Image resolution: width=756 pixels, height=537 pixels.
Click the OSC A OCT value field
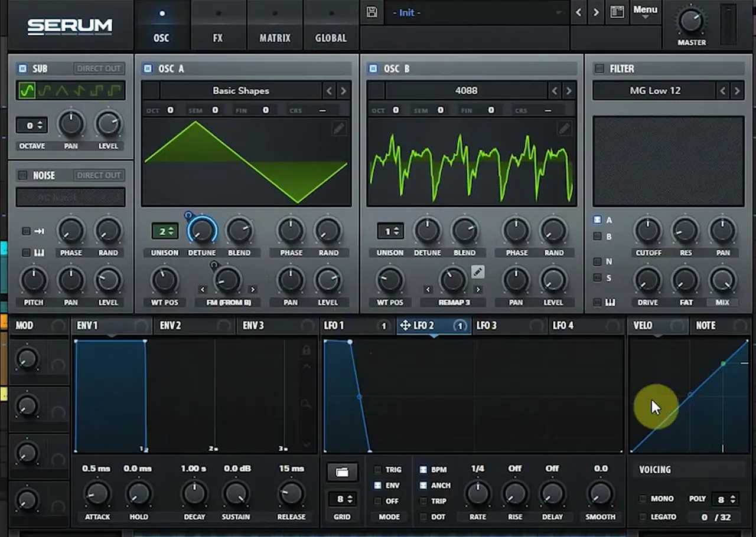click(170, 110)
